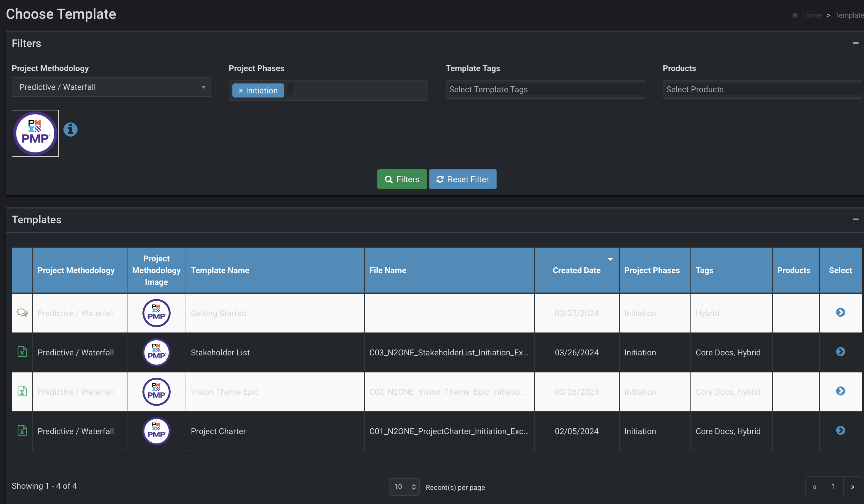Click PMP image in Getting Started row
The image size is (864, 504).
(156, 313)
